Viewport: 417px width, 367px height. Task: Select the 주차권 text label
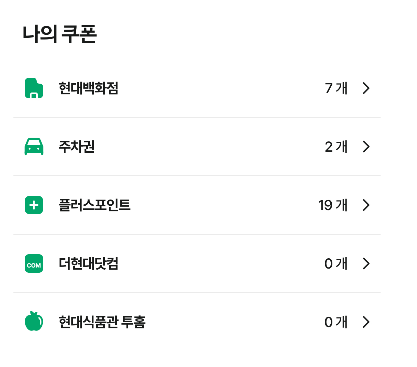[77, 147]
